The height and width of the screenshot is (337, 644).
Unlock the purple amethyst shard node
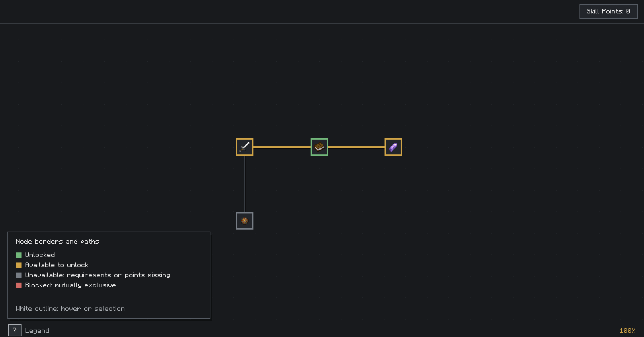coord(393,147)
